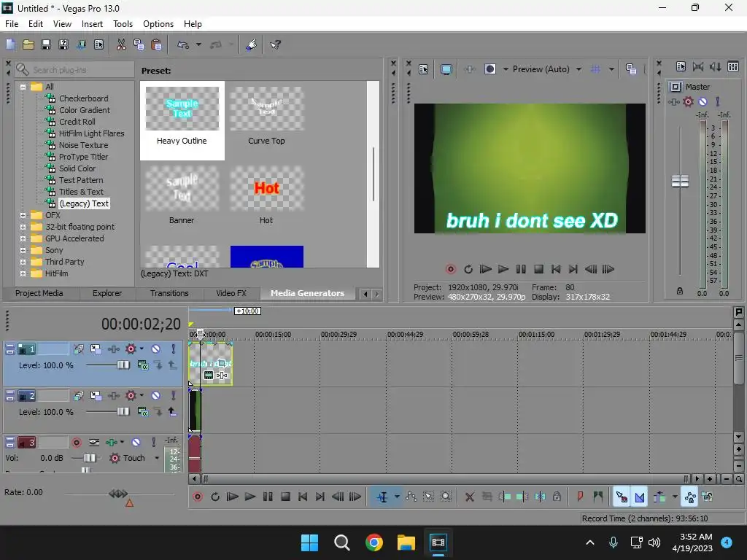The image size is (747, 560).
Task: Stop playback in the preview window
Action: tap(538, 270)
